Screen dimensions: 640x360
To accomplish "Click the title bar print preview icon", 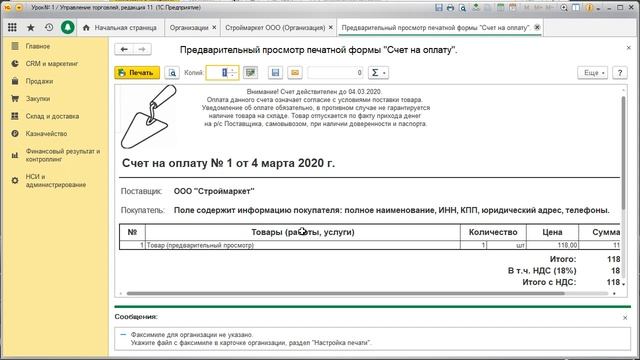I will click(462, 8).
